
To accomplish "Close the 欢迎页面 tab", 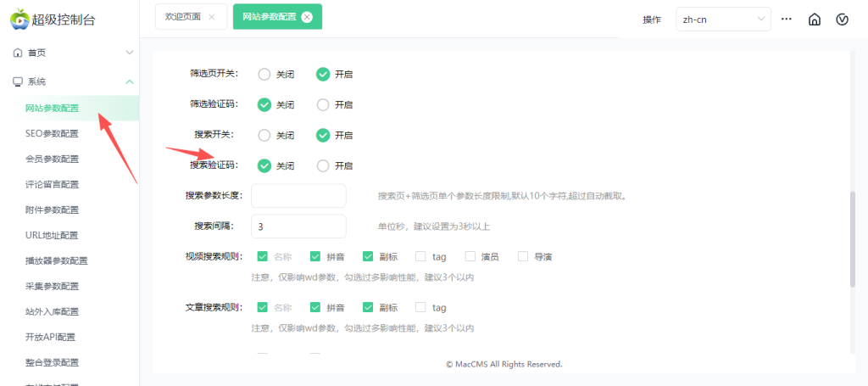I will tap(211, 17).
